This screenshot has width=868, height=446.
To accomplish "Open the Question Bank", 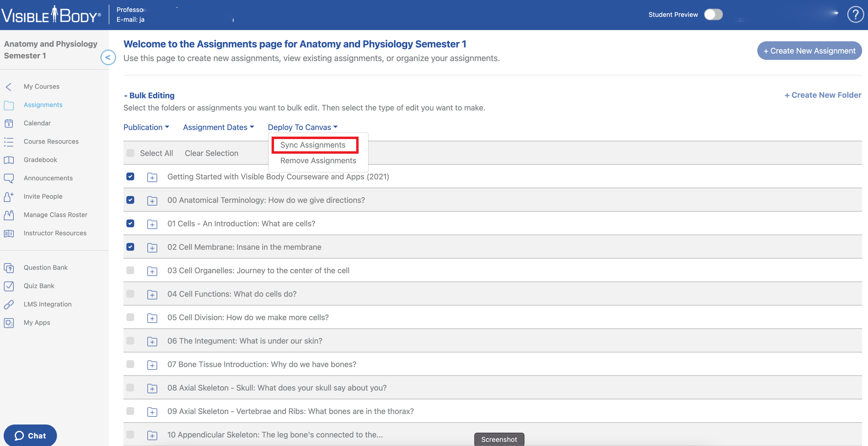I will pyautogui.click(x=45, y=267).
